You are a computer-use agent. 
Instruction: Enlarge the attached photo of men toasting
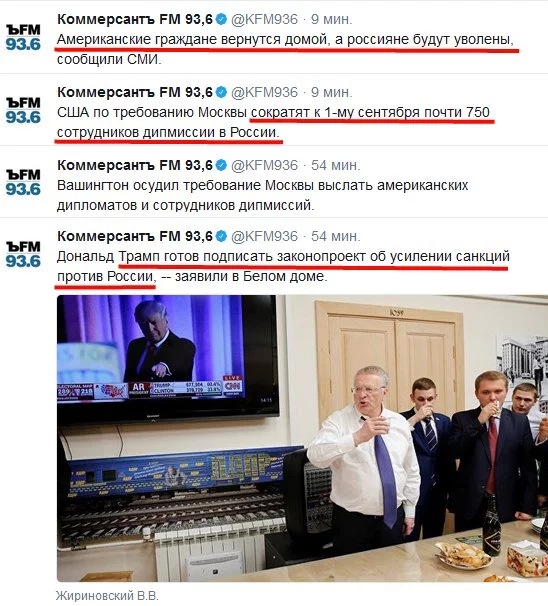(302, 438)
